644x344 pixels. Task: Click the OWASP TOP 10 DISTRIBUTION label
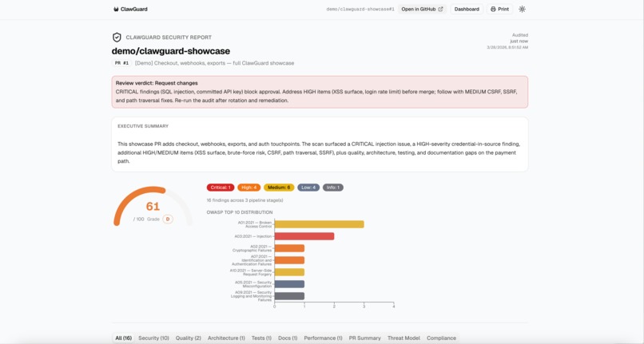coord(240,212)
